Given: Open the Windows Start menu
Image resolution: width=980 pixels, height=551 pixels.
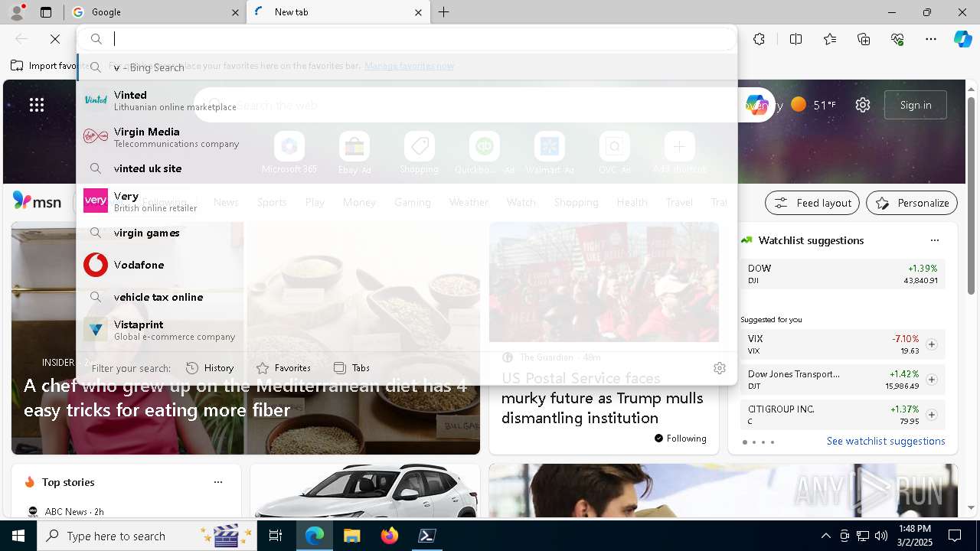Looking at the screenshot, I should pyautogui.click(x=18, y=536).
